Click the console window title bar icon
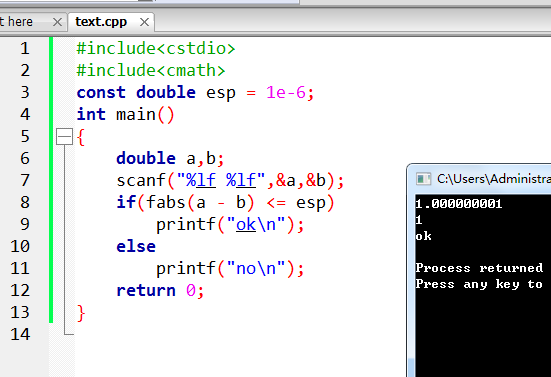The width and height of the screenshot is (551, 377). [x=423, y=179]
